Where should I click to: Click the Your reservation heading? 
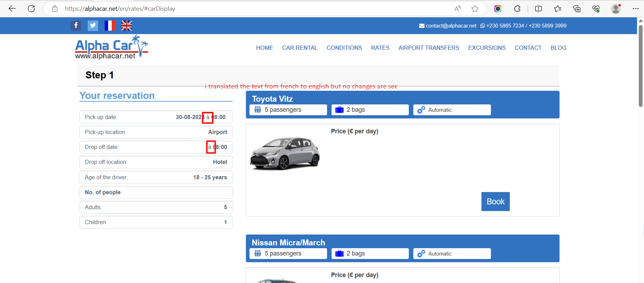point(117,96)
